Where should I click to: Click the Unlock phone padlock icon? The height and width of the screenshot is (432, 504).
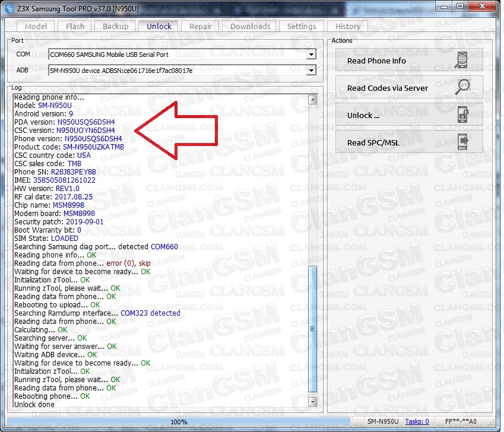coord(463,115)
